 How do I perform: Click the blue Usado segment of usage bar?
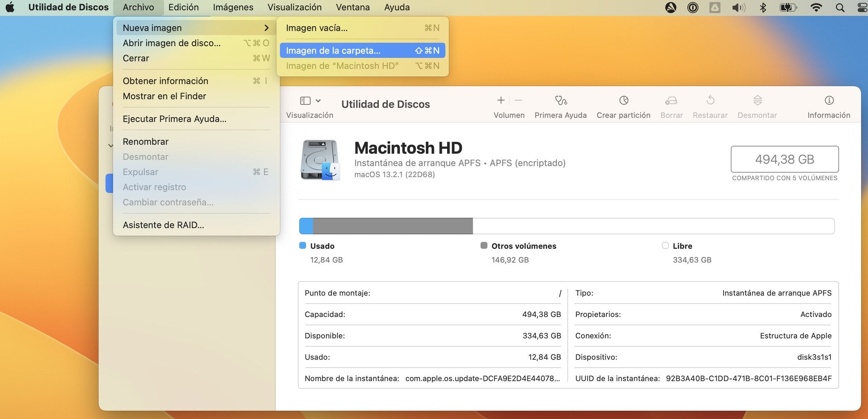pos(306,226)
